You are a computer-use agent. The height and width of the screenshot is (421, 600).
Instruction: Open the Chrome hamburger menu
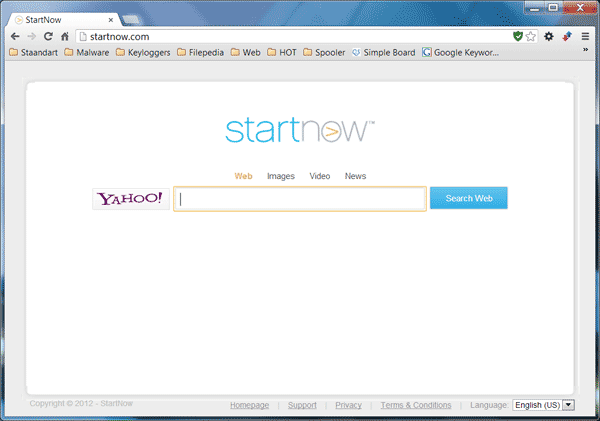click(x=585, y=36)
